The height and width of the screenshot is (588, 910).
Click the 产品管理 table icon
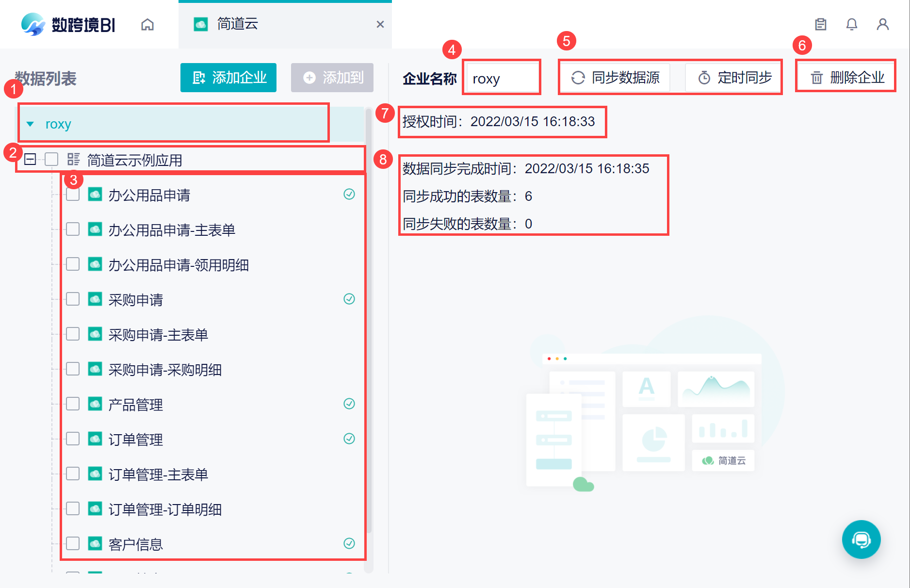pos(95,404)
